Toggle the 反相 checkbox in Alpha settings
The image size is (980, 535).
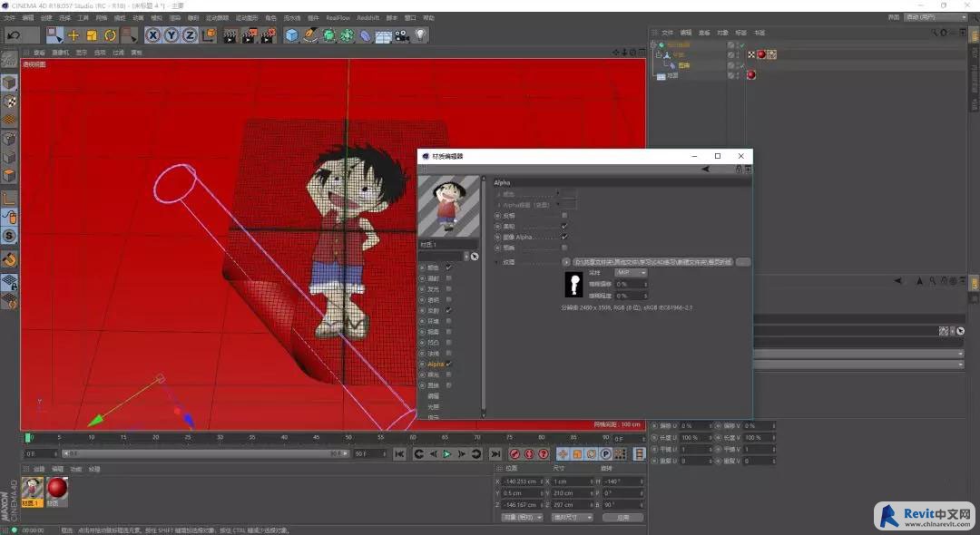click(x=564, y=216)
